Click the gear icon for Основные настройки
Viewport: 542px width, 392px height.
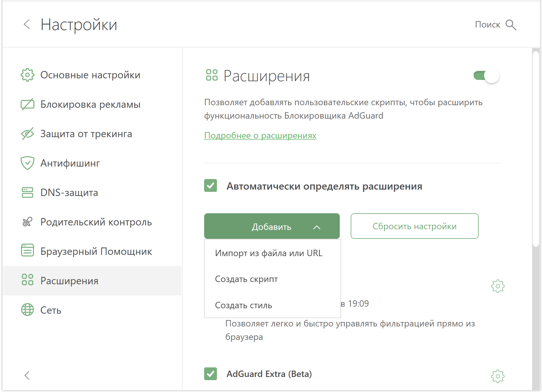click(x=28, y=75)
